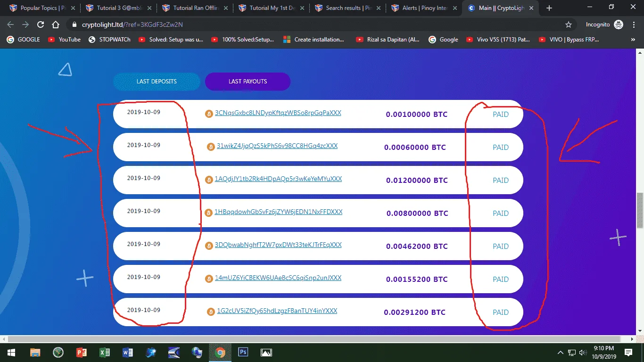The image size is (644, 362).
Task: Open the taskbar volume control
Action: coord(583,352)
